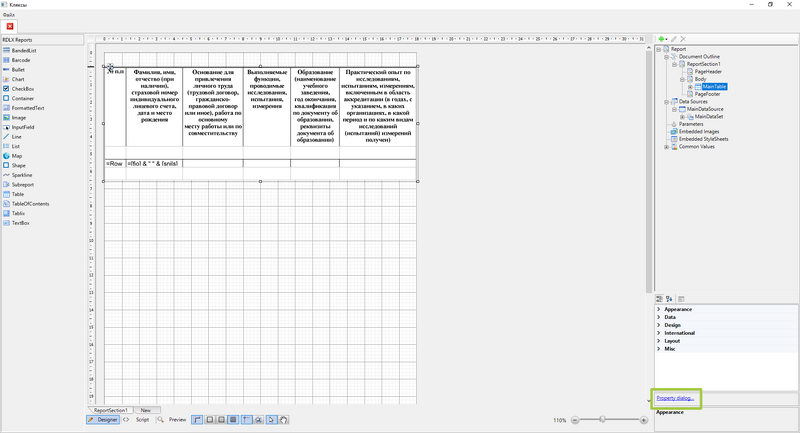Screen dimensions: 800x433
Task: Zoom in with the plus button
Action: point(643,420)
